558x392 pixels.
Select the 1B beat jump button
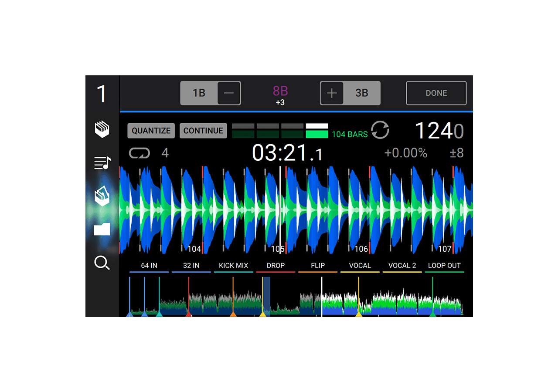point(199,93)
